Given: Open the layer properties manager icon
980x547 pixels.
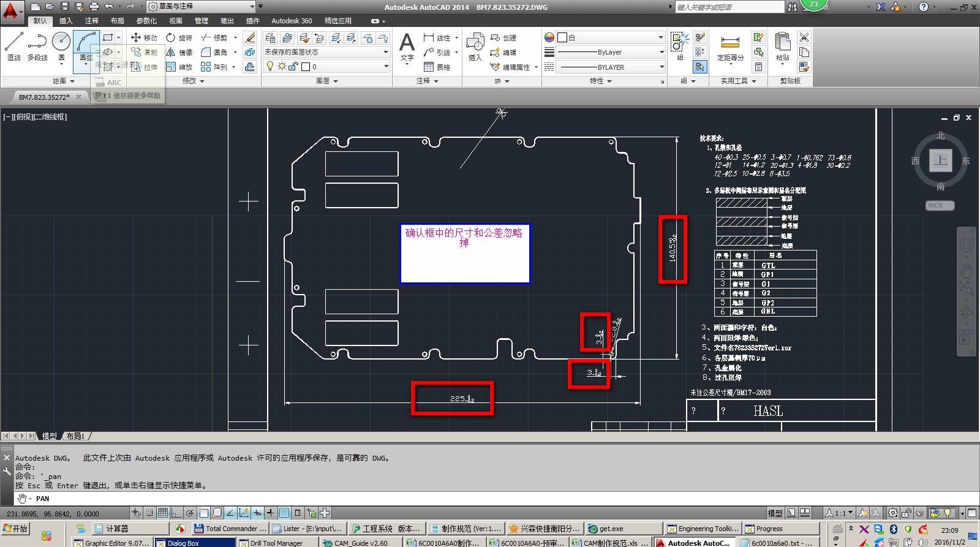Looking at the screenshot, I should click(x=270, y=38).
